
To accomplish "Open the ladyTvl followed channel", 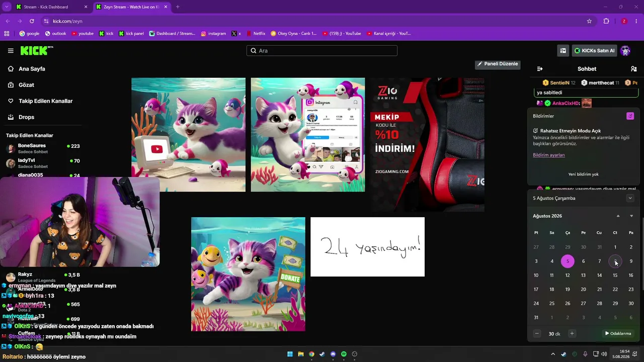I will [x=43, y=163].
